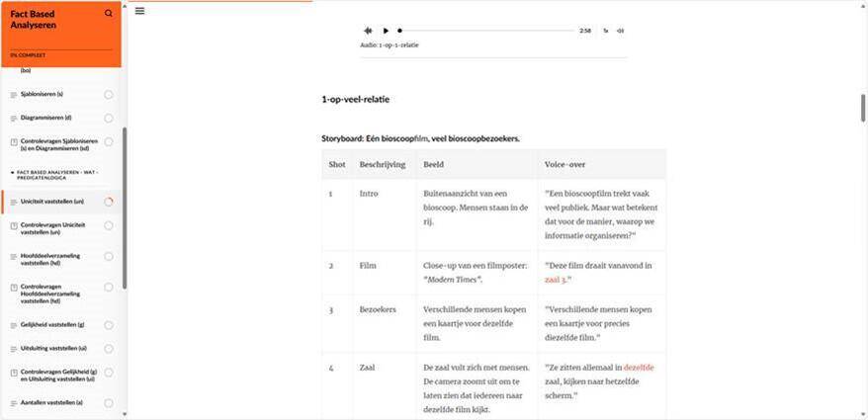Click the audio volume icon
This screenshot has width=868, height=420.
[620, 31]
